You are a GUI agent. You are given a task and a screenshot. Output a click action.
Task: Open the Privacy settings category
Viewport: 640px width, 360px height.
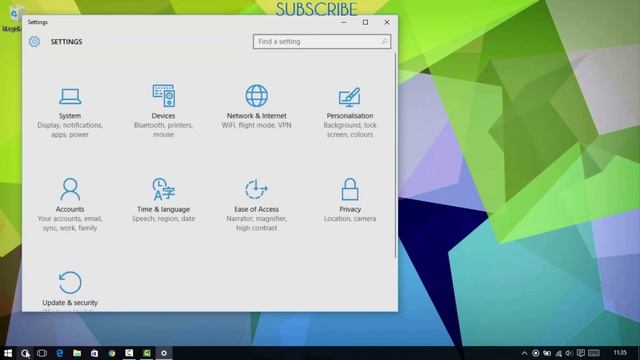coord(350,200)
